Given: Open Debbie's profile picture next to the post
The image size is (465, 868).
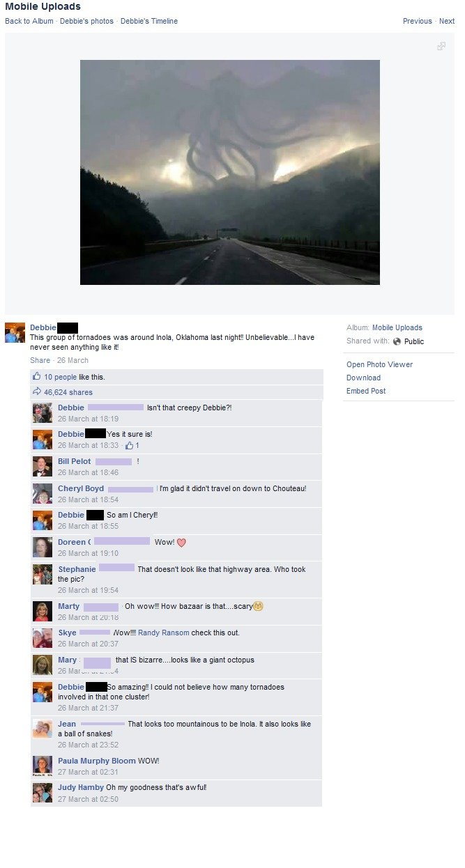Looking at the screenshot, I should (x=15, y=333).
